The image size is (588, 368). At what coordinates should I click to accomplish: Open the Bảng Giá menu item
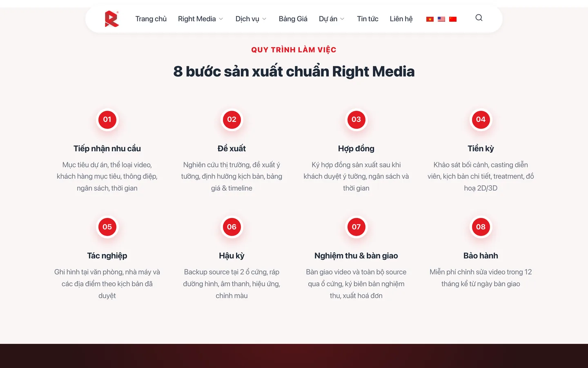pos(293,19)
